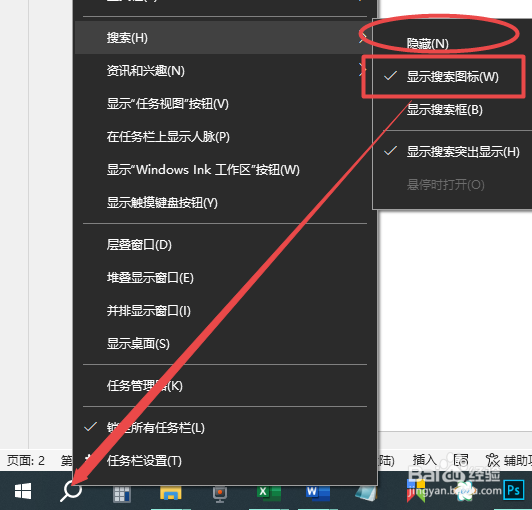532x510 pixels.
Task: Choose 层叠窗口(D) from the menu
Action: tap(225, 245)
